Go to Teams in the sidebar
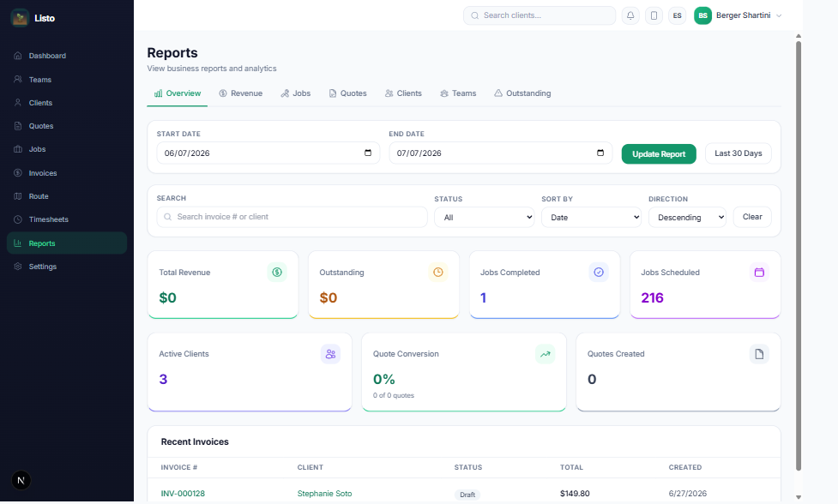Screen dimensions: 838x504 point(67,80)
